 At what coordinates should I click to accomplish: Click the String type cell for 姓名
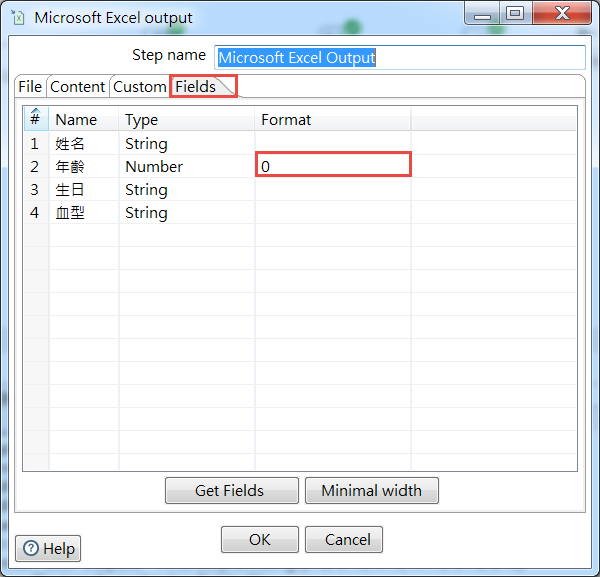click(x=187, y=143)
